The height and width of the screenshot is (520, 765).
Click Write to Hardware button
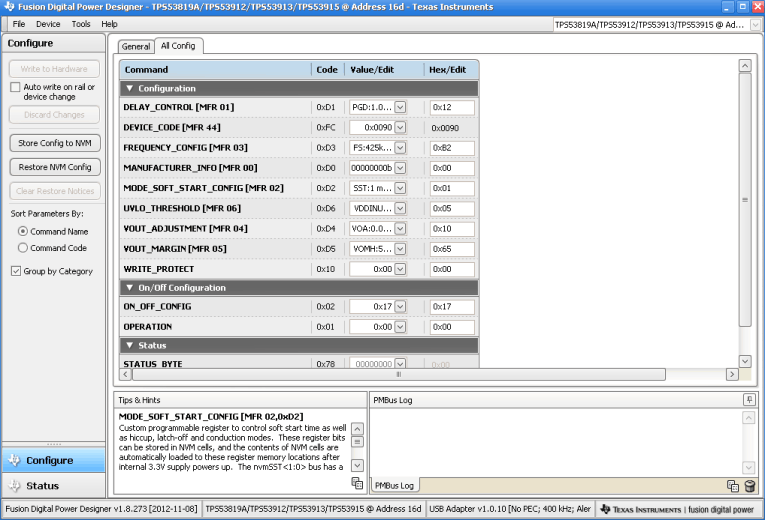pos(54,69)
